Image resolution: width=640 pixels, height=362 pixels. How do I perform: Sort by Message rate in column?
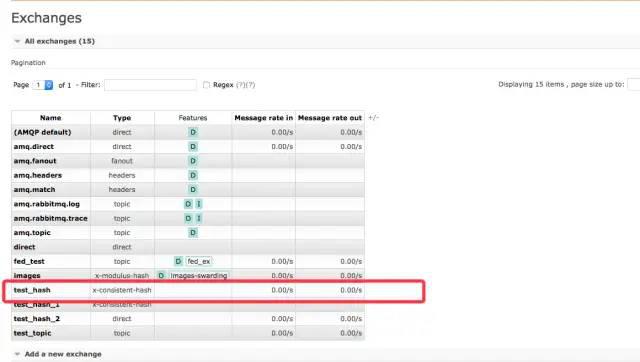coord(264,118)
